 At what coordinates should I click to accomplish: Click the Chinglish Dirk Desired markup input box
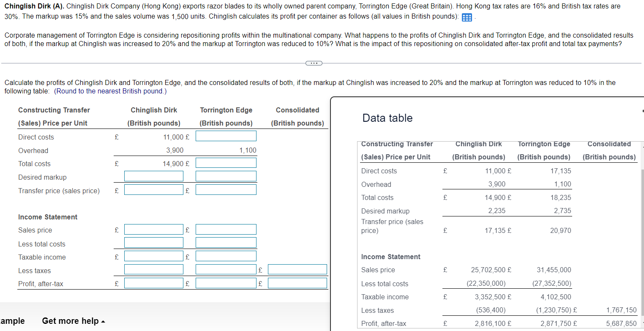coord(153,176)
